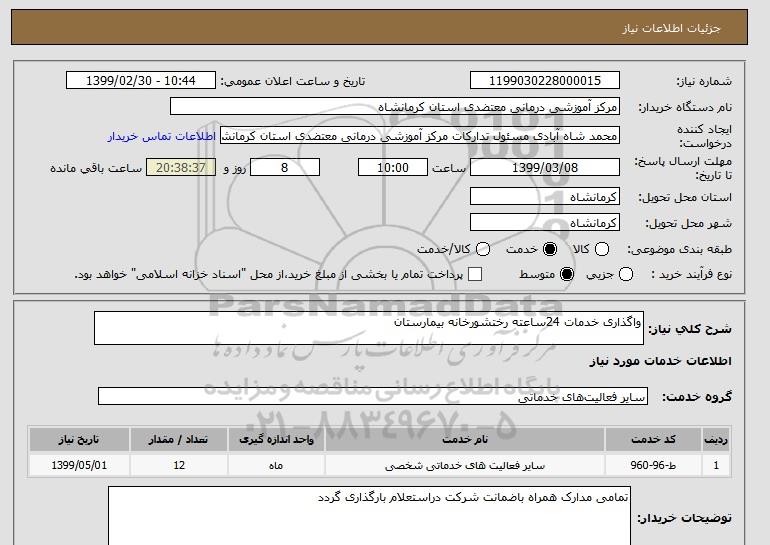Click the deadline date field 1399/03/08
Image resolution: width=770 pixels, height=545 pixels.
point(545,167)
